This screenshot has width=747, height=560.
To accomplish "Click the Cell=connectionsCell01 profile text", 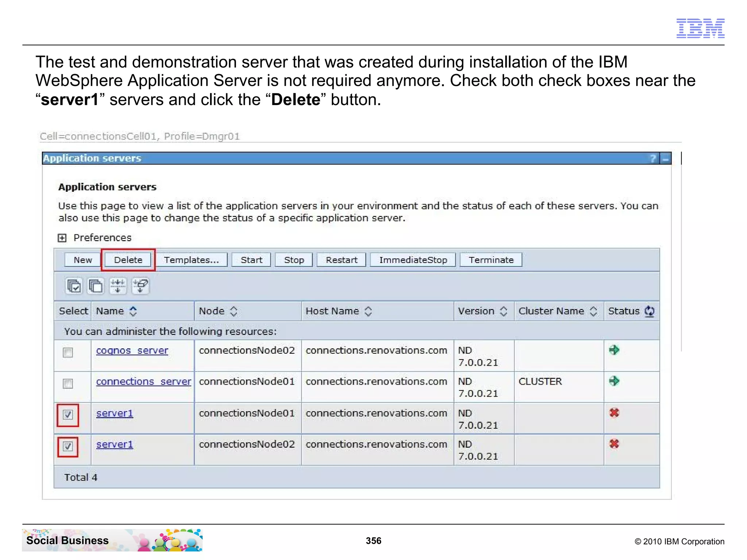I will point(140,136).
